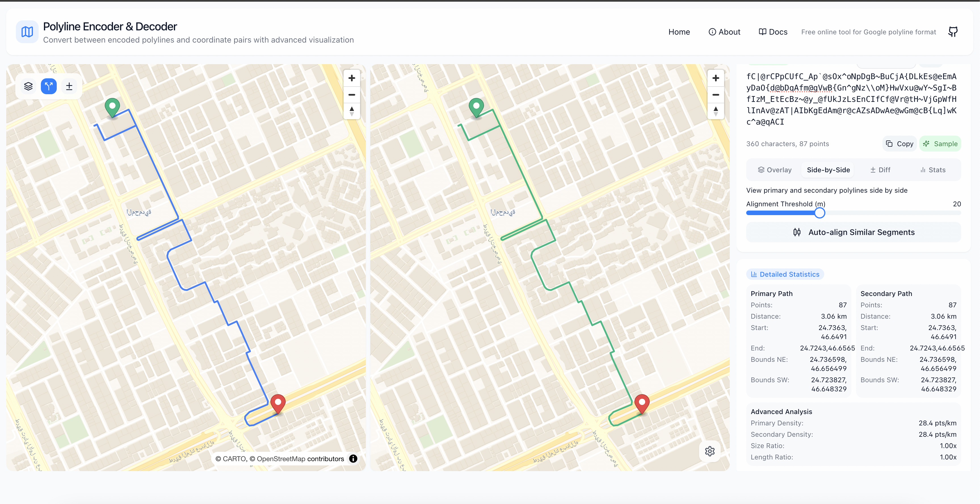Zoom out on the left map
This screenshot has width=980, height=504.
pyautogui.click(x=352, y=95)
